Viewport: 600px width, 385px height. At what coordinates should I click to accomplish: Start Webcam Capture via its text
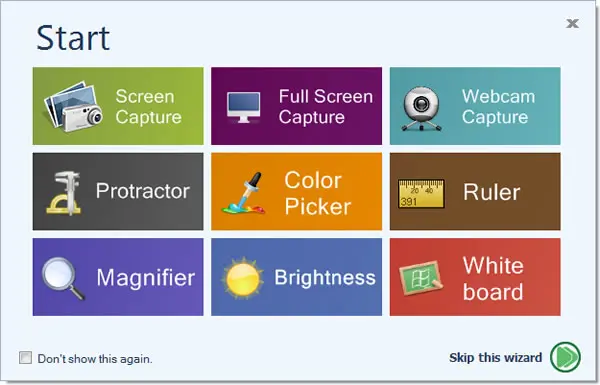[498, 106]
